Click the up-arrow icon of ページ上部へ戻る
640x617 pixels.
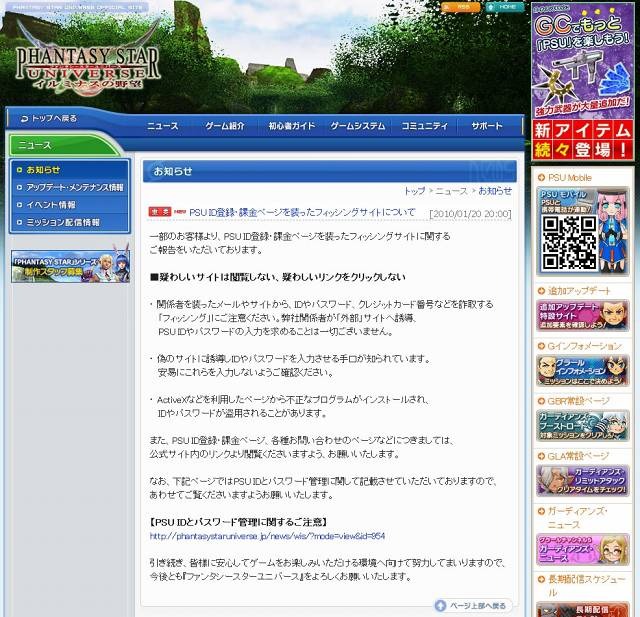point(440,606)
